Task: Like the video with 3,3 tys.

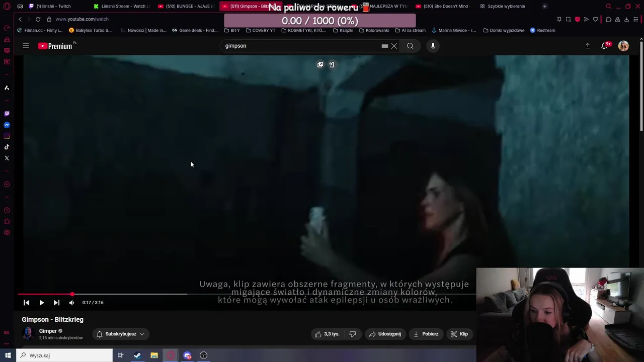Action: pyautogui.click(x=327, y=334)
